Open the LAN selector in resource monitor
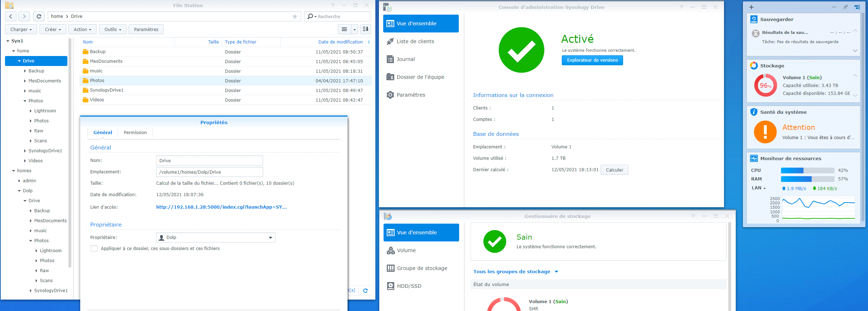868x311 pixels. click(x=759, y=188)
